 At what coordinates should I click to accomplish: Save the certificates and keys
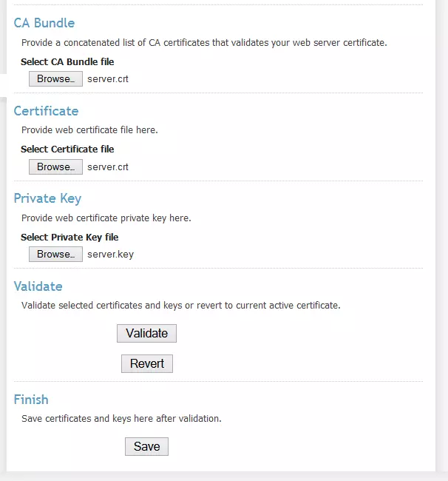point(146,447)
